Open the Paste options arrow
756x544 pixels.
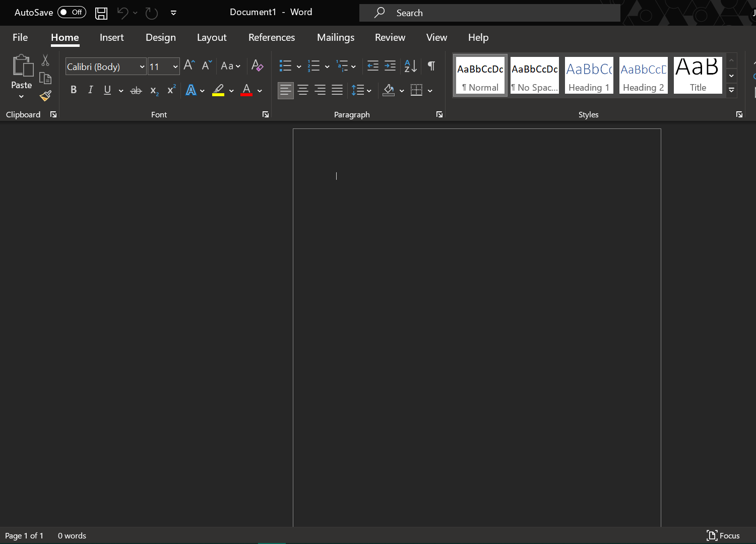pyautogui.click(x=21, y=96)
